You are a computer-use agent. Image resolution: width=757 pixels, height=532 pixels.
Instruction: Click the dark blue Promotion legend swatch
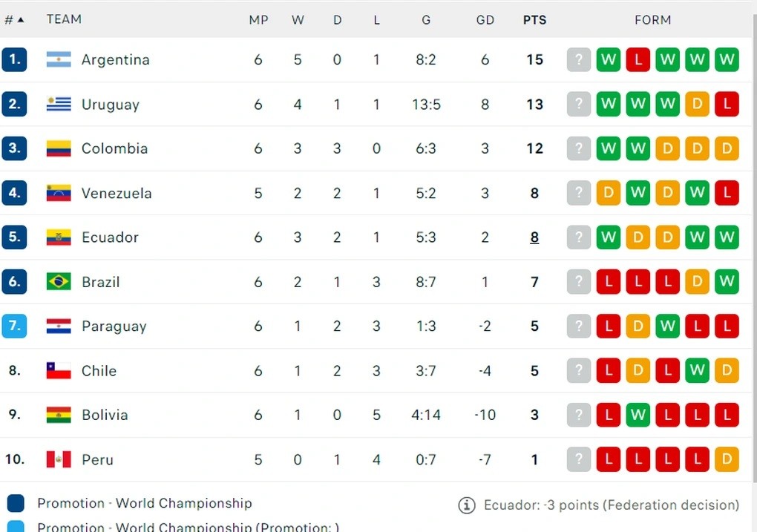coord(16,504)
